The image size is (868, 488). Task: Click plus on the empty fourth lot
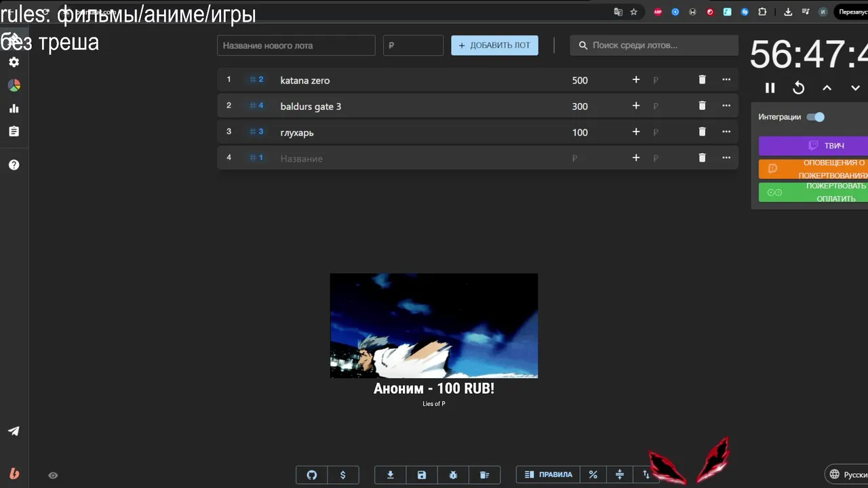coord(636,158)
